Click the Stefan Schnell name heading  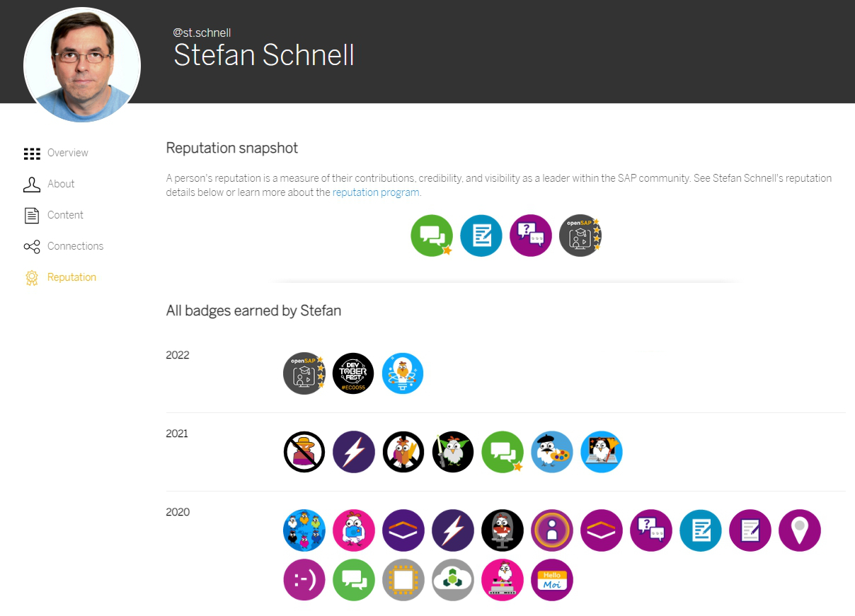coord(264,55)
